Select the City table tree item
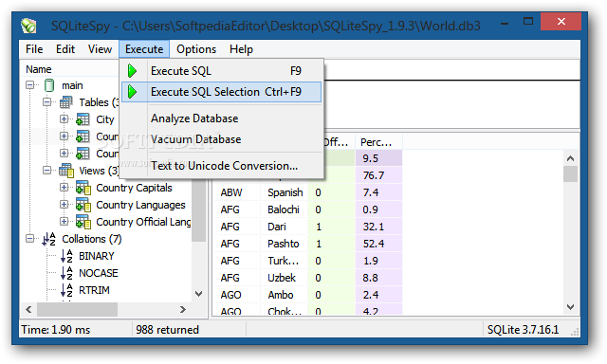 (105, 119)
